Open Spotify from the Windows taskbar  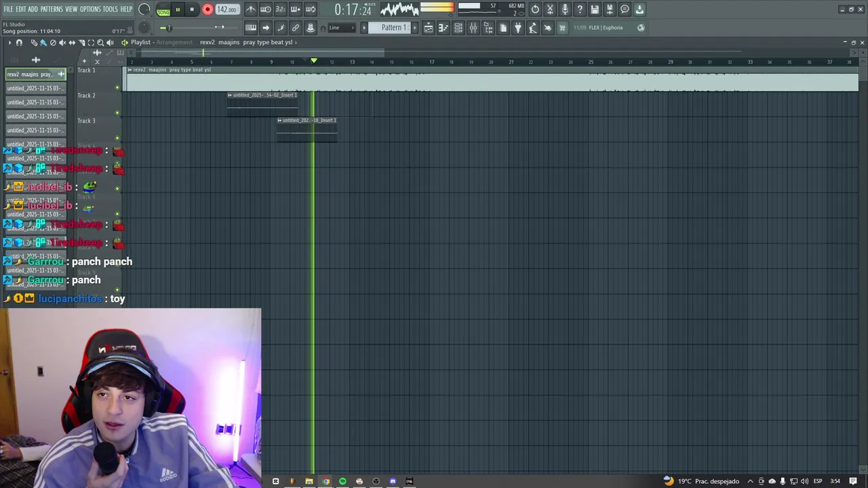[342, 481]
